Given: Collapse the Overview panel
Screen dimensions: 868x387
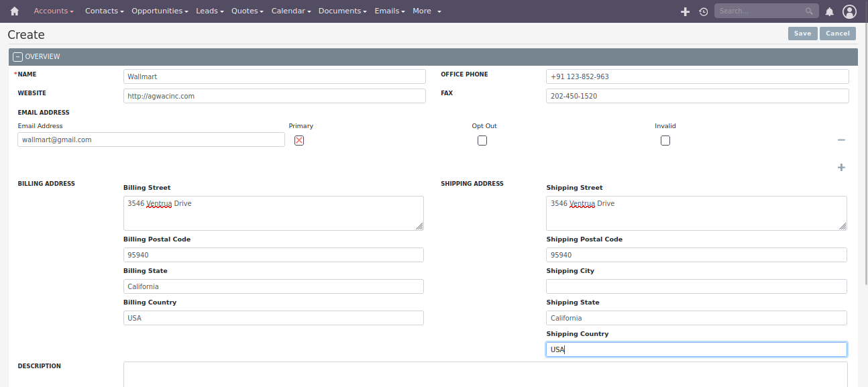Looking at the screenshot, I should (x=17, y=57).
